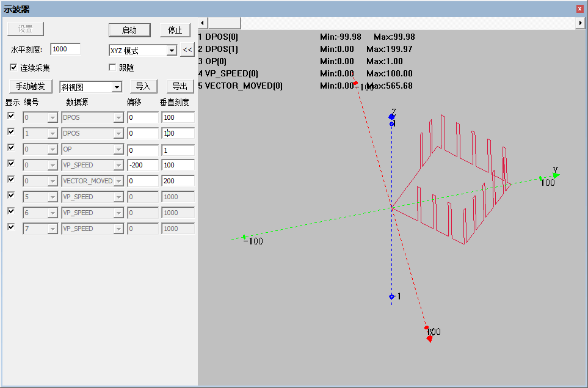The height and width of the screenshot is (388, 588).
Task: Toggle the 连续采集 continuous capture checkbox
Action: pyautogui.click(x=13, y=68)
